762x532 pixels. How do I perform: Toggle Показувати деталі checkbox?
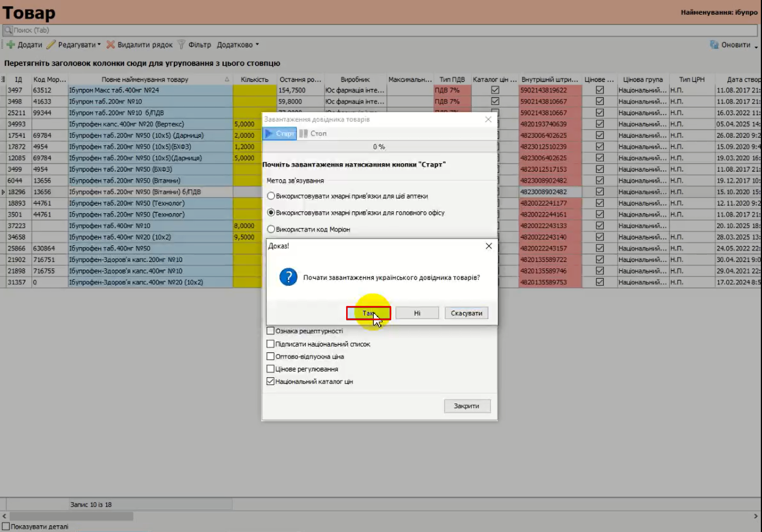coord(6,526)
